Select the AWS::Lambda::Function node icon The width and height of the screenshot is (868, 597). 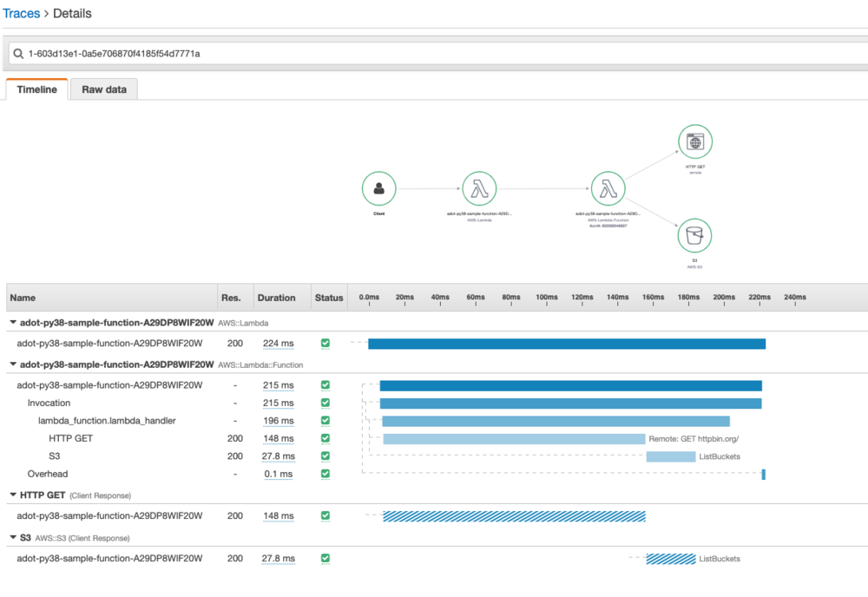[608, 187]
